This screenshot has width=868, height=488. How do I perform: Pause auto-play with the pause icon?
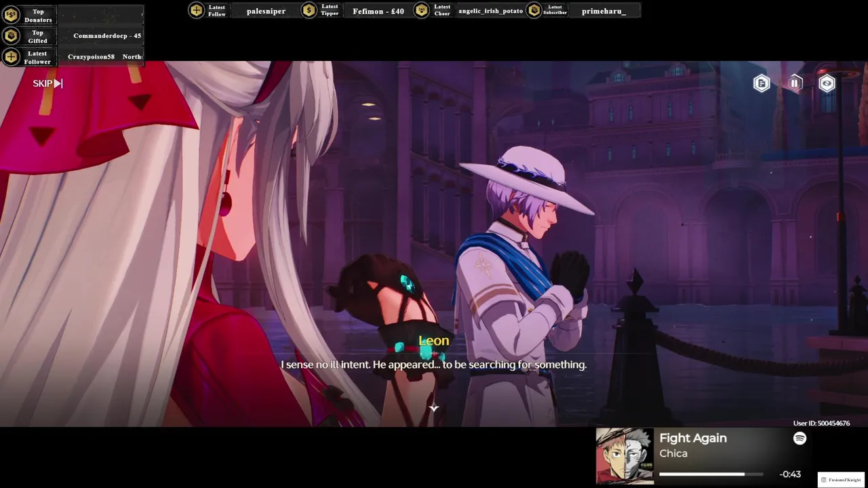pyautogui.click(x=795, y=83)
